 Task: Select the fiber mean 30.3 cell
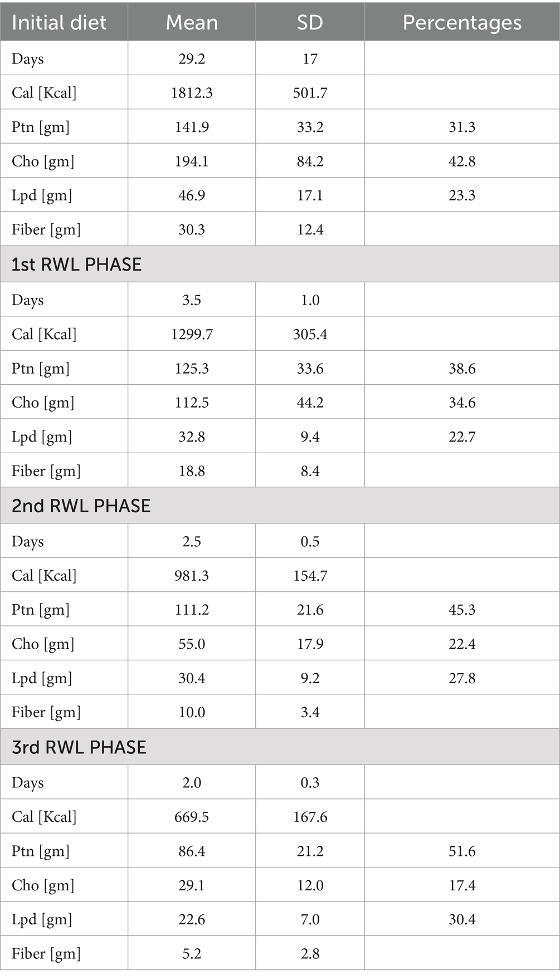(192, 229)
